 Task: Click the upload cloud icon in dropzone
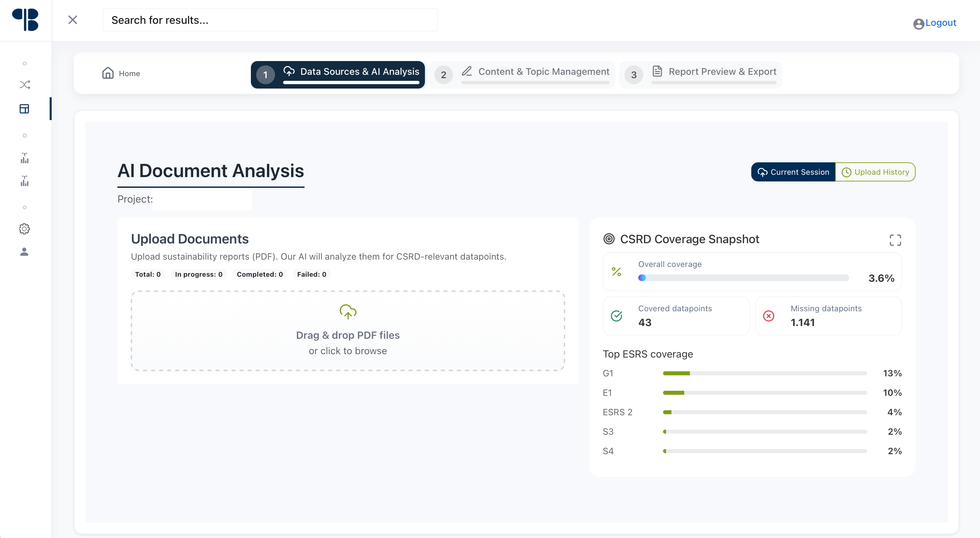pyautogui.click(x=348, y=312)
